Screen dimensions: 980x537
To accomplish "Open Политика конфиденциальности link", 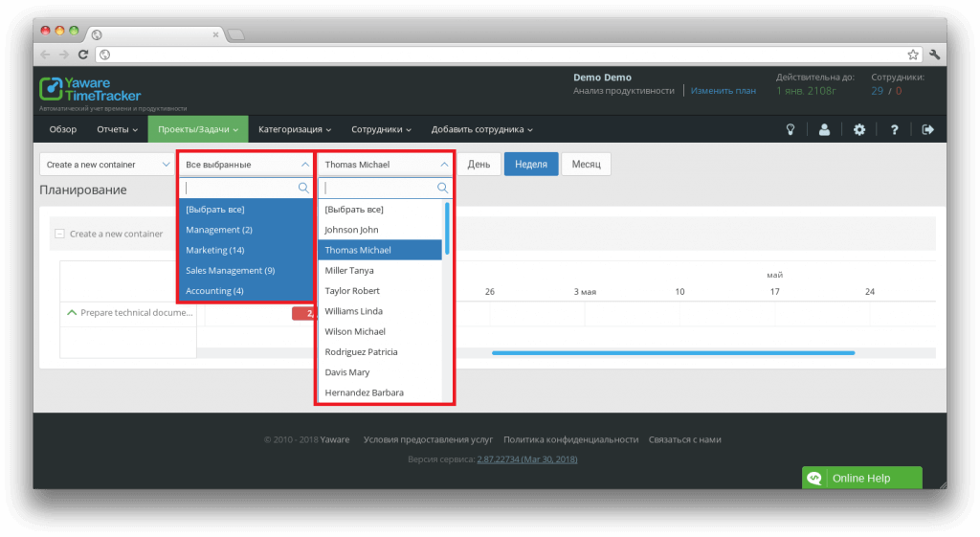I will pos(571,439).
